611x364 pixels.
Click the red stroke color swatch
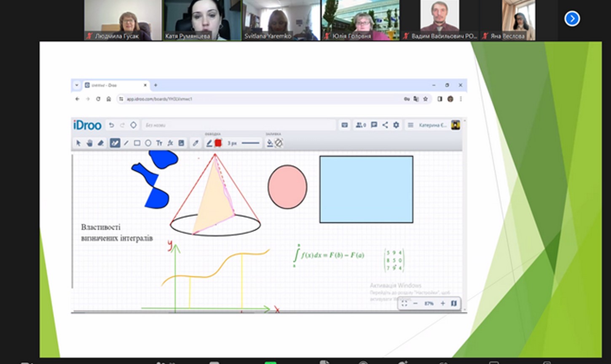click(218, 143)
